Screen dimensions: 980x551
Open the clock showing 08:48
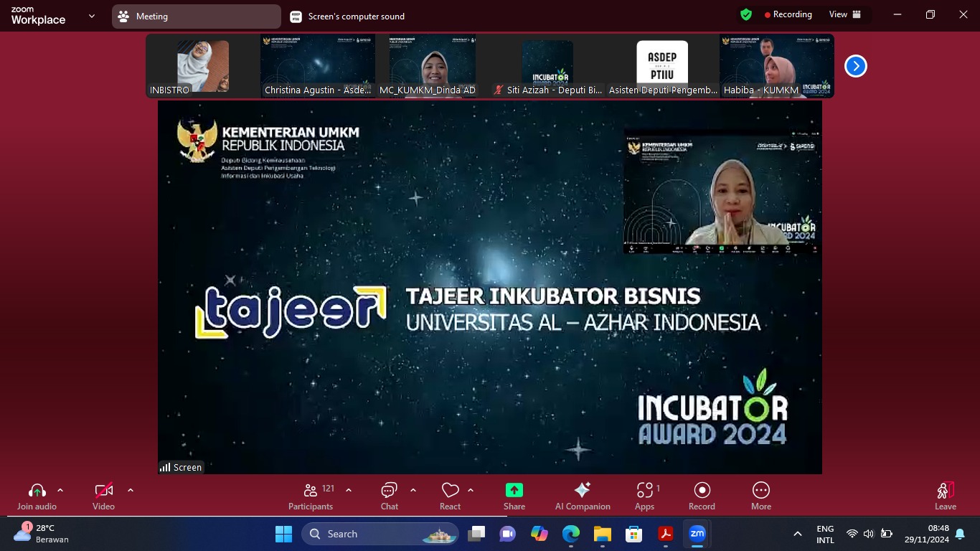pyautogui.click(x=927, y=534)
